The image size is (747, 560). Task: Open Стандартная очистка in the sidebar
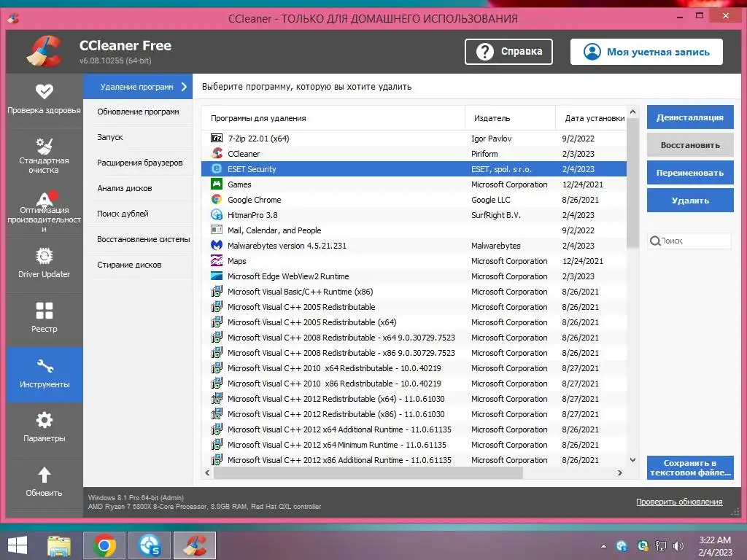pos(44,156)
